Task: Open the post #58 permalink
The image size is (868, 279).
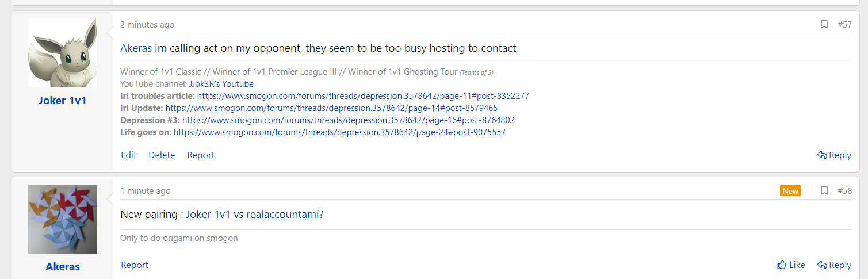Action: 844,190
